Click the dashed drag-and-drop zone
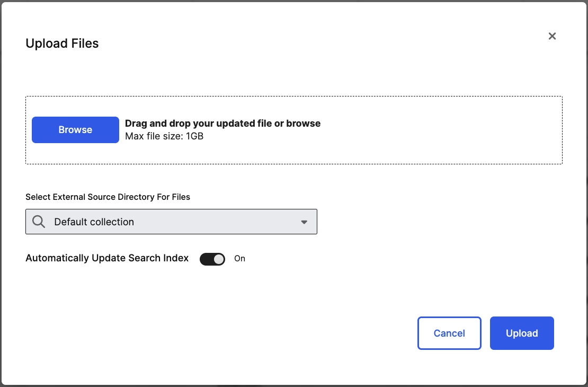 point(293,154)
